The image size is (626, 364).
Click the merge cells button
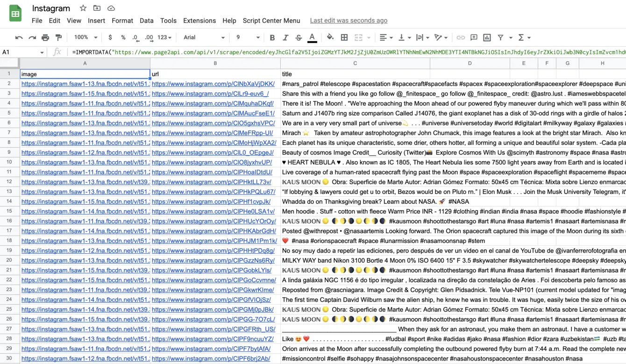[x=359, y=37]
